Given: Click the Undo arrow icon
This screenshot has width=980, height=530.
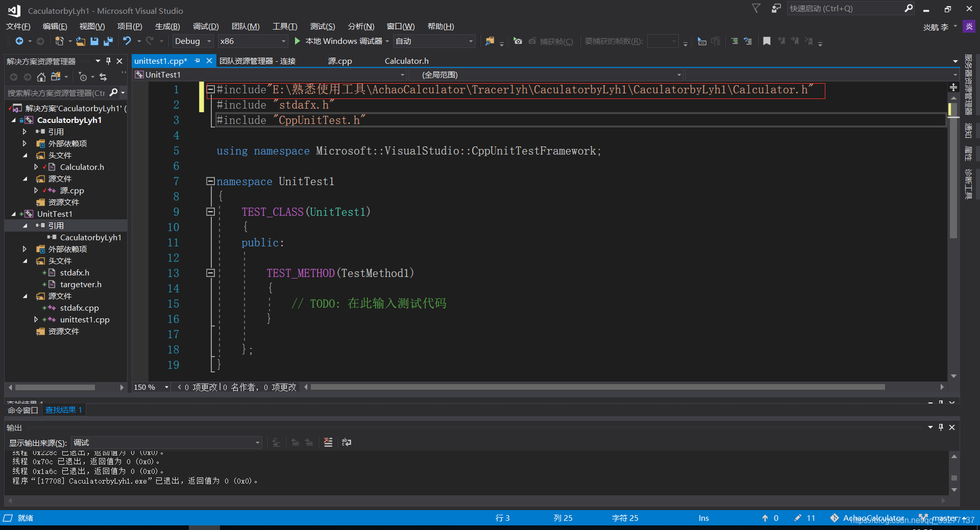Looking at the screenshot, I should click(127, 41).
